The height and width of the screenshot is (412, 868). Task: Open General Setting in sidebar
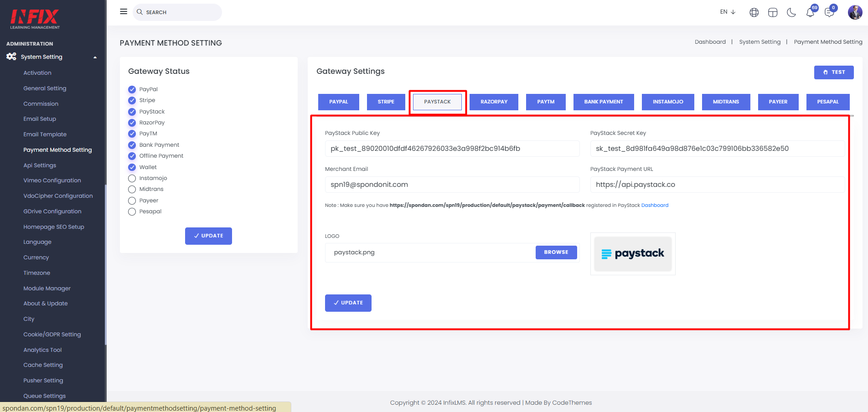pos(45,88)
